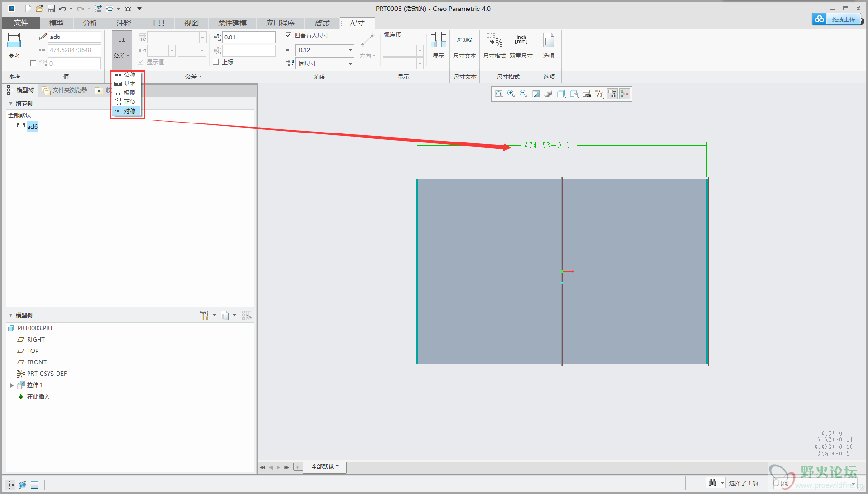868x494 pixels.
Task: Select PRT_CSYS_DEF coordinate system
Action: [x=47, y=374]
